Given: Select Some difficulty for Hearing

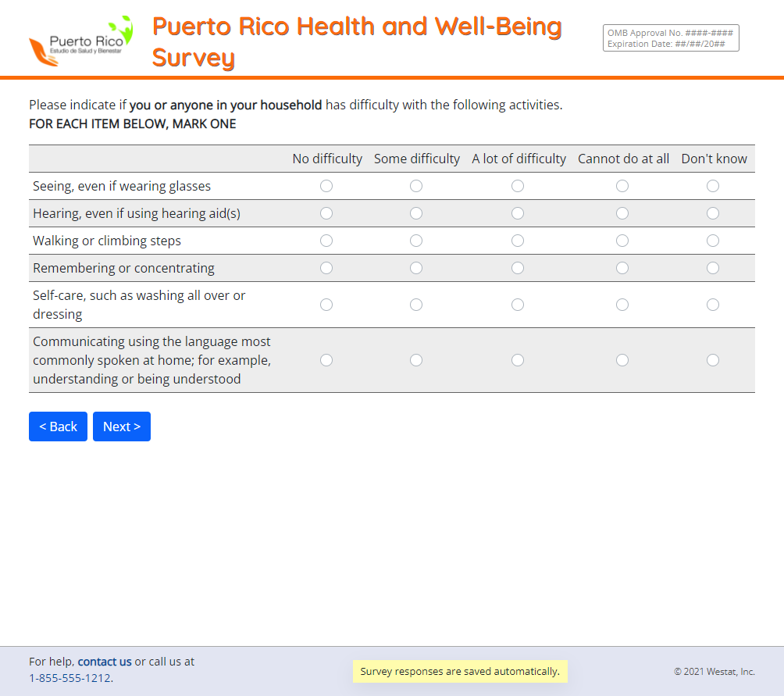Looking at the screenshot, I should click(x=416, y=213).
